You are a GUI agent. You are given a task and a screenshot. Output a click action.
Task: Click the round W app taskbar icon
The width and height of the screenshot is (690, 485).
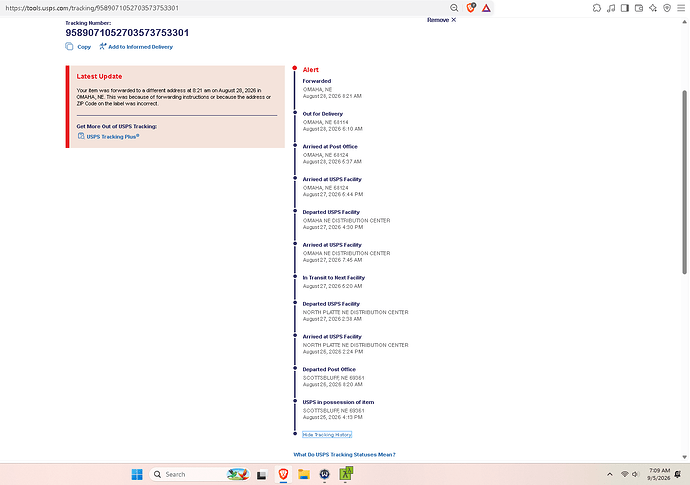(x=324, y=474)
